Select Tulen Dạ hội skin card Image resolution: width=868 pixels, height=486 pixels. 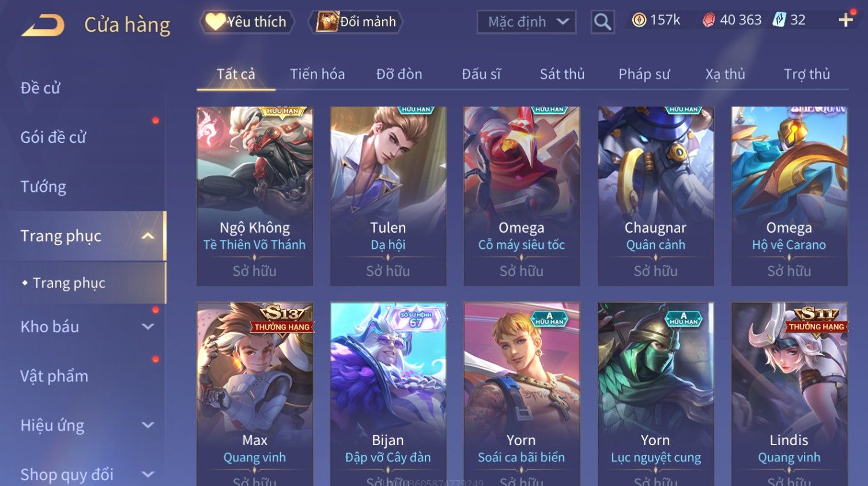[x=388, y=196]
